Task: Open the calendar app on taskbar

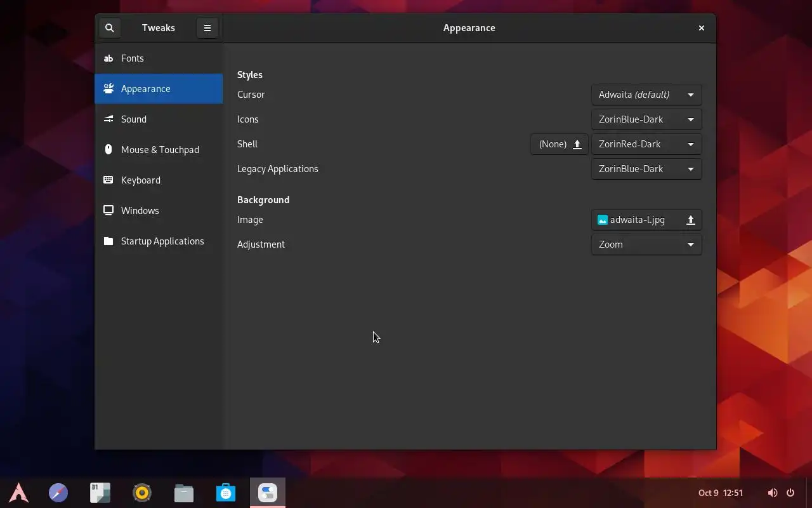Action: tap(100, 493)
